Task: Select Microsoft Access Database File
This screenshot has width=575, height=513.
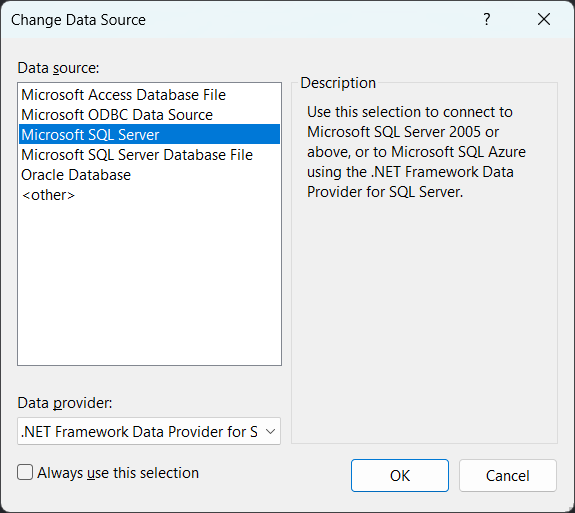Action: point(149,95)
